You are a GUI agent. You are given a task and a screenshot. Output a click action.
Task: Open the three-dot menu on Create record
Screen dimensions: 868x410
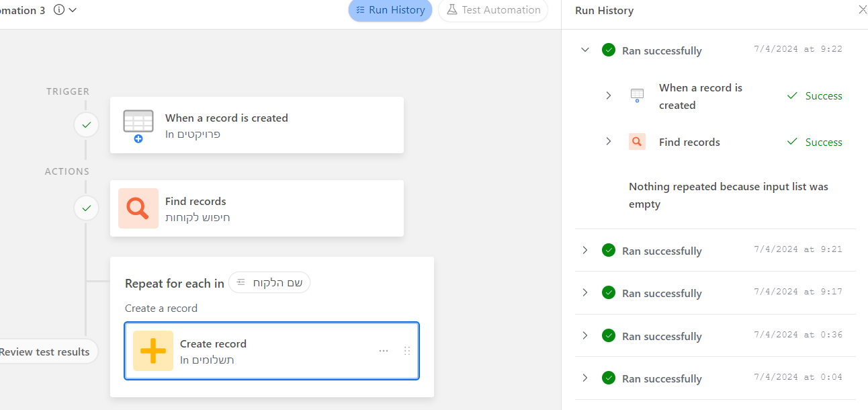[x=384, y=351]
